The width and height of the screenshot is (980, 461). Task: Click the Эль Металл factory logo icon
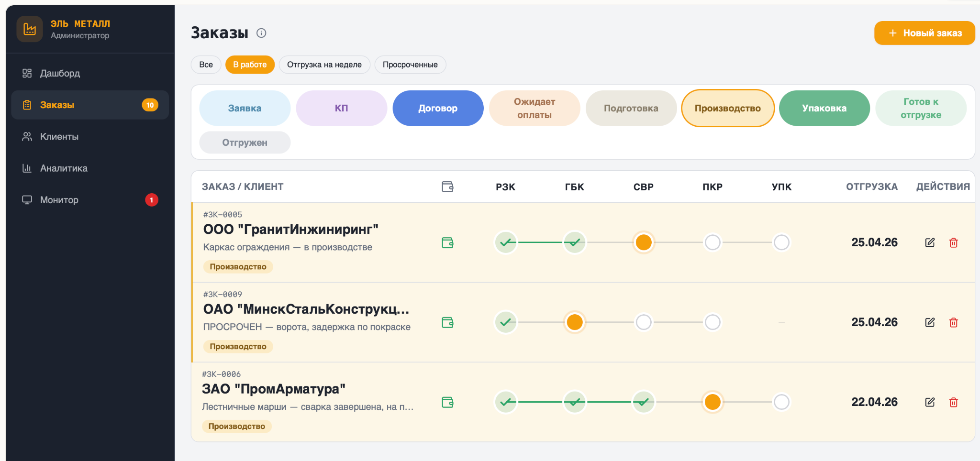pyautogui.click(x=30, y=29)
